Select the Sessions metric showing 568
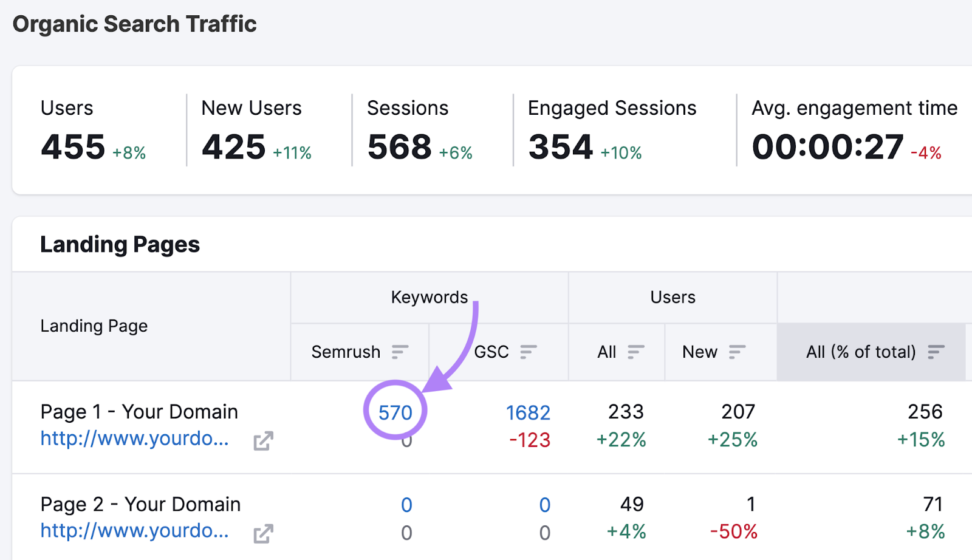Viewport: 972px width, 560px height. click(x=399, y=146)
